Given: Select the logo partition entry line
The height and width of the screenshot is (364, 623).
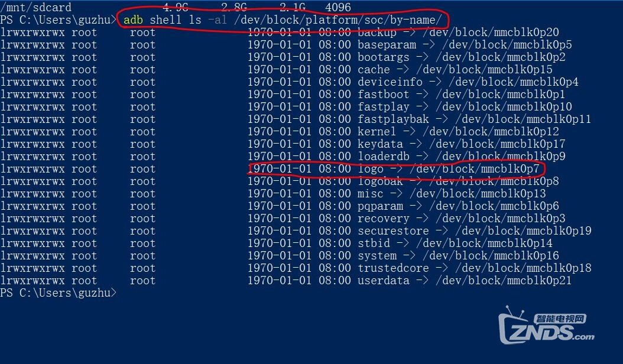Looking at the screenshot, I should pos(393,169).
